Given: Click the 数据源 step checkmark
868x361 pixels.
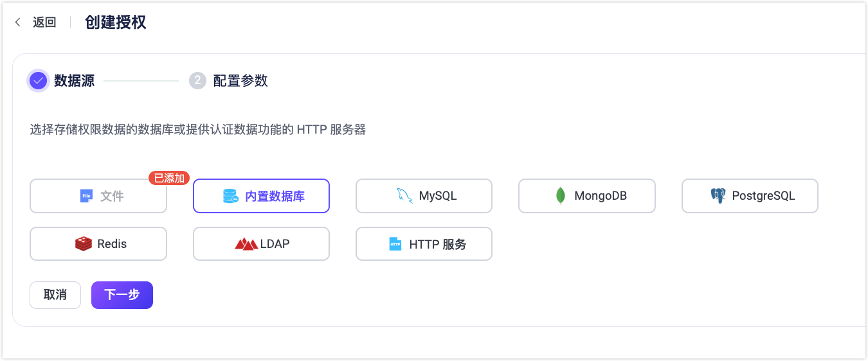Looking at the screenshot, I should coord(39,81).
